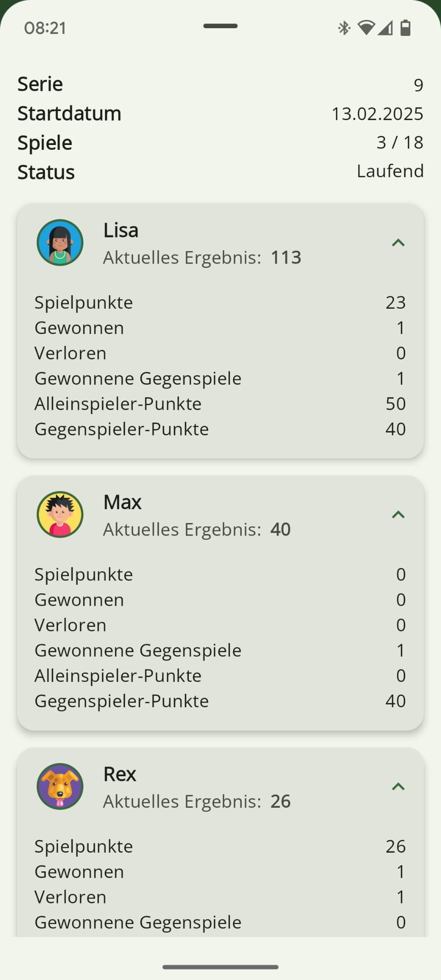
Task: Collapse Max's player card
Action: click(398, 515)
